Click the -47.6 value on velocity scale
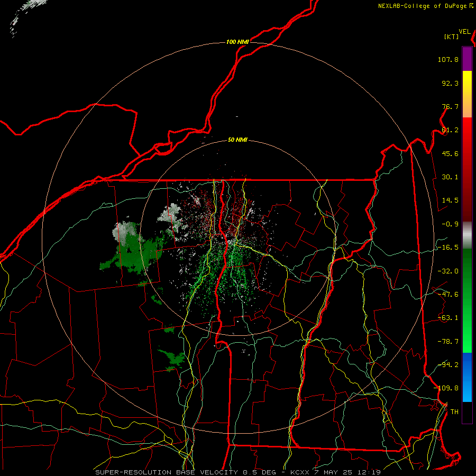 point(448,295)
